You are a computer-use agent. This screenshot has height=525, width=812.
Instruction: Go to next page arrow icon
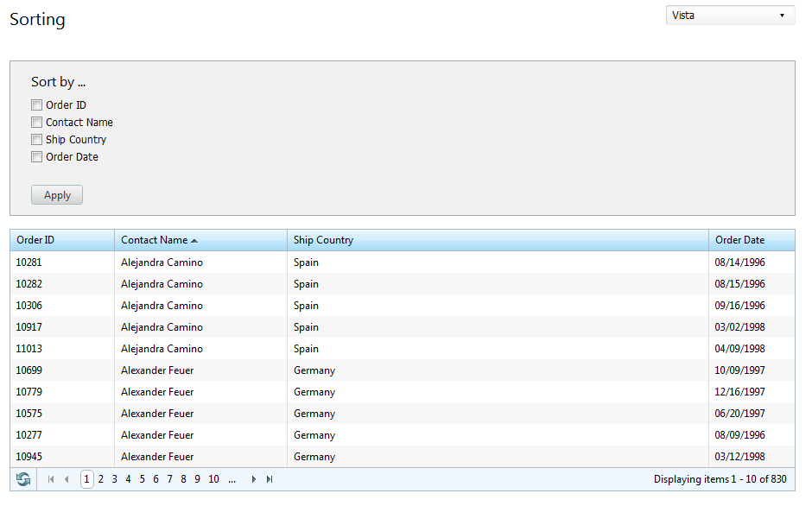click(x=254, y=479)
